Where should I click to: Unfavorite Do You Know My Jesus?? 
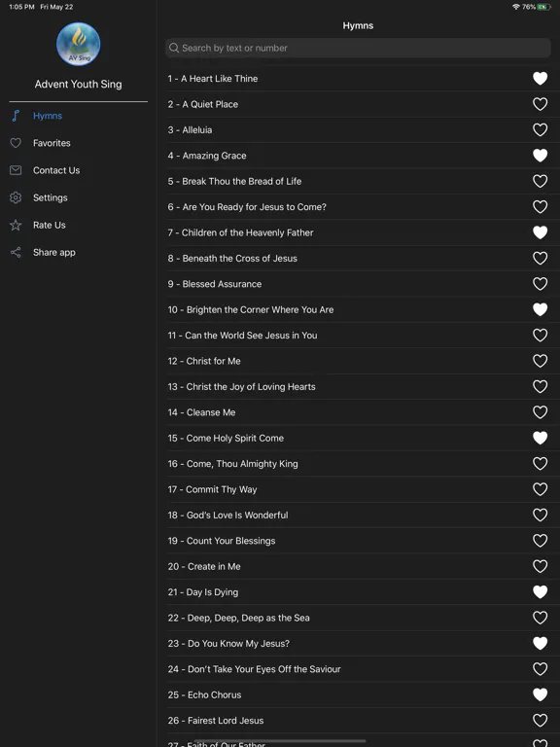pyautogui.click(x=540, y=644)
